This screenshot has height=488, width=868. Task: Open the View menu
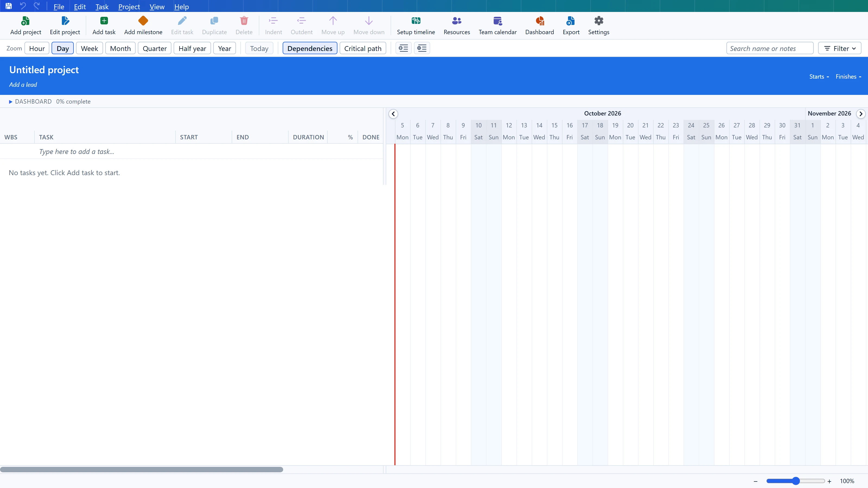pos(157,7)
